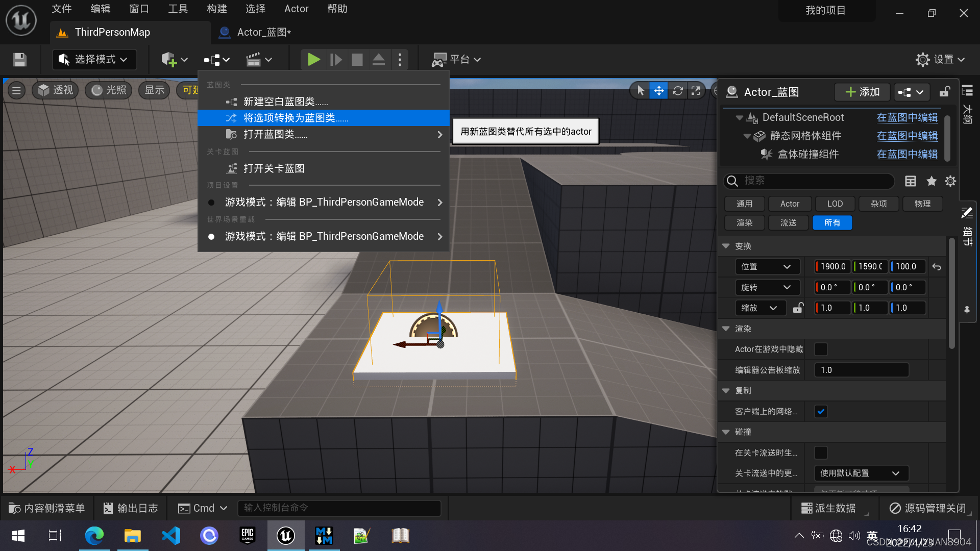Open the Blueprints toolbar dropdown
Viewport: 980px width, 551px height.
pyautogui.click(x=217, y=60)
